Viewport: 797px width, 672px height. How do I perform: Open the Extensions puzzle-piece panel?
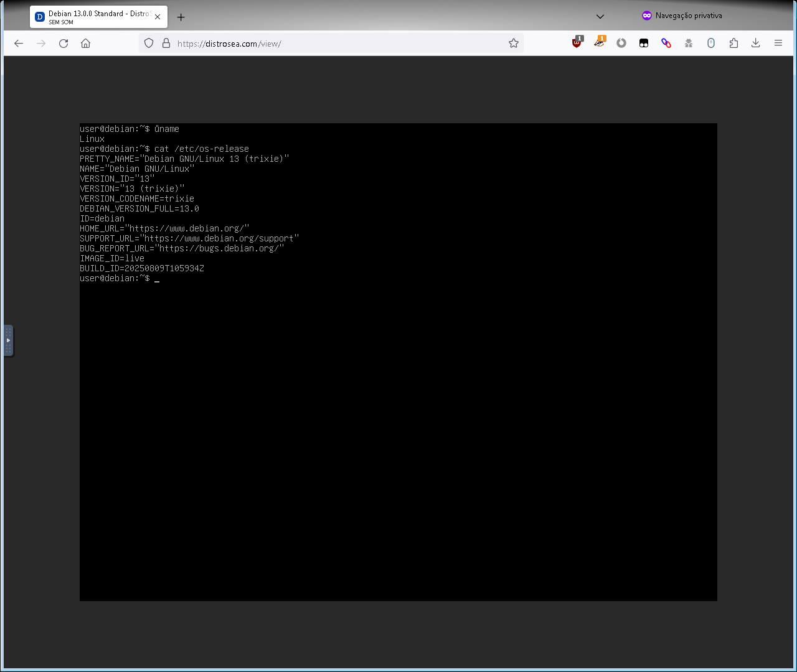(x=733, y=43)
